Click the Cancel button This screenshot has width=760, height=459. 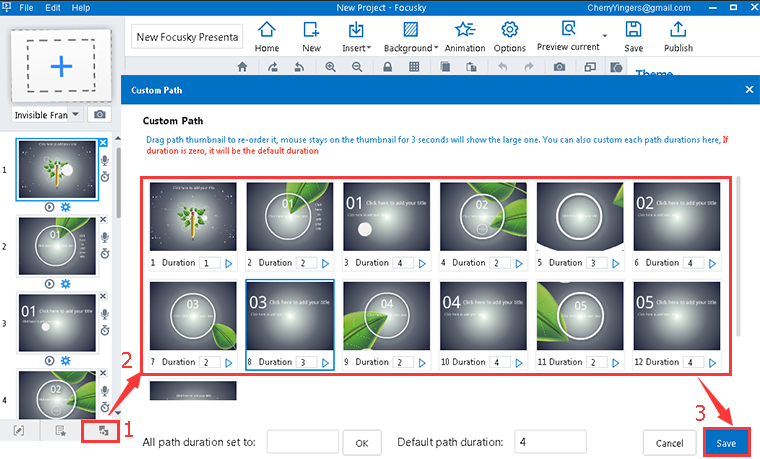(669, 443)
